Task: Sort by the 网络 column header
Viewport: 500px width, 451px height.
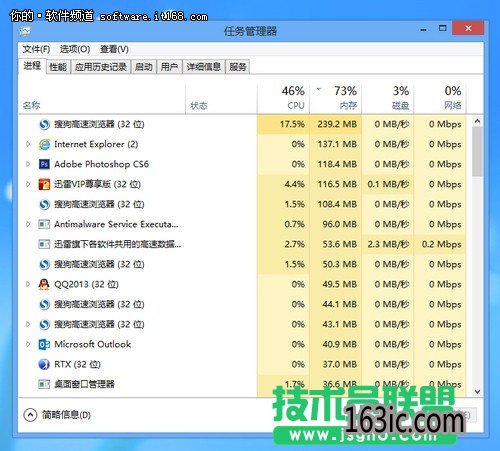Action: tap(440, 98)
